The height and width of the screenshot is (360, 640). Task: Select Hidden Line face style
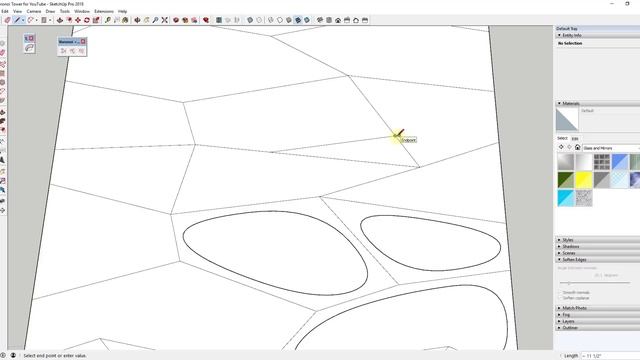pyautogui.click(x=280, y=20)
